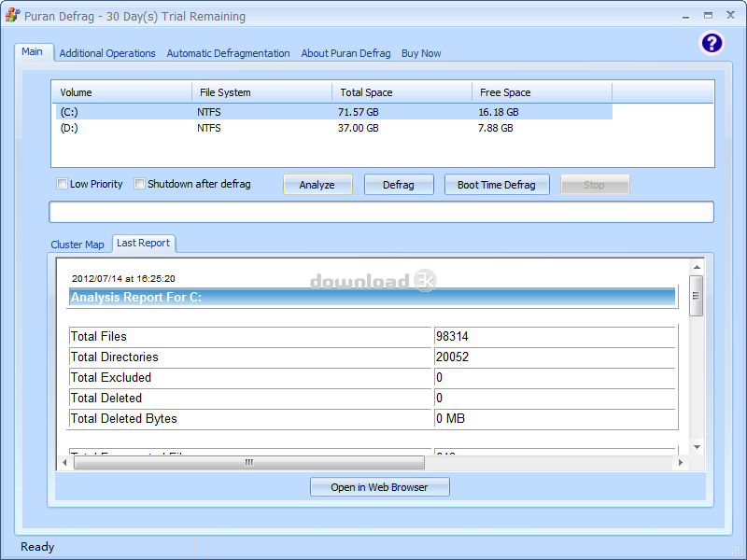Switch to the Main tab
The image size is (747, 560).
[33, 52]
